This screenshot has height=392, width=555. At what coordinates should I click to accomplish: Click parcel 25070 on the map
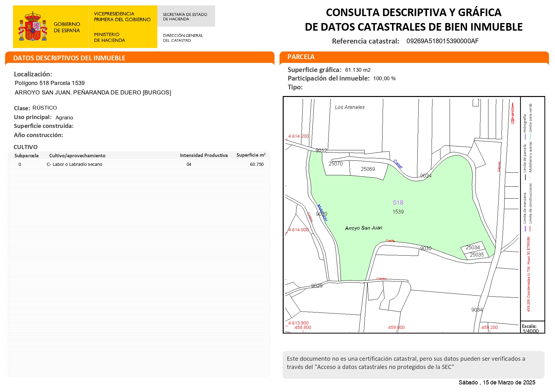point(335,164)
